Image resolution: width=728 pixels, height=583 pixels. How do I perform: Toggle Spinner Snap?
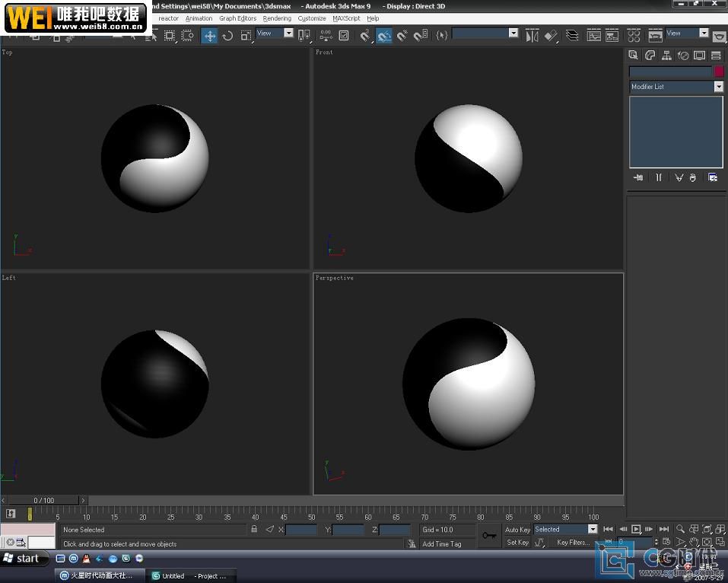pos(421,36)
